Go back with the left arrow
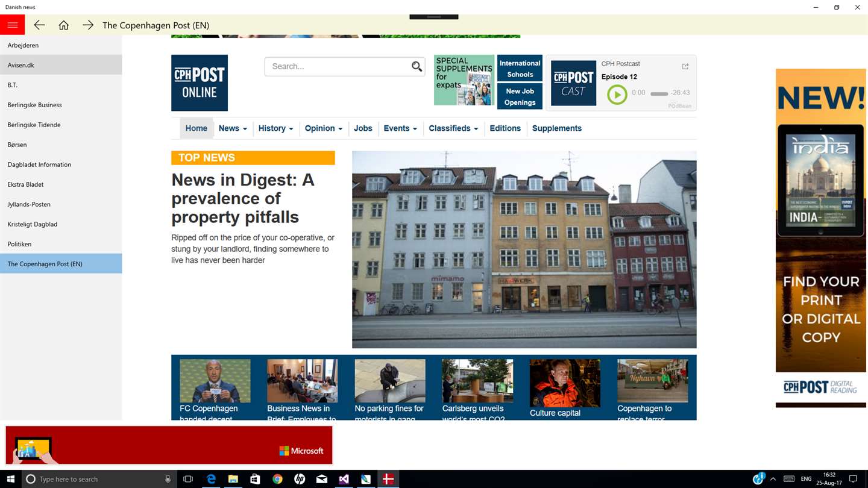Viewport: 868px width, 488px height. click(x=39, y=25)
